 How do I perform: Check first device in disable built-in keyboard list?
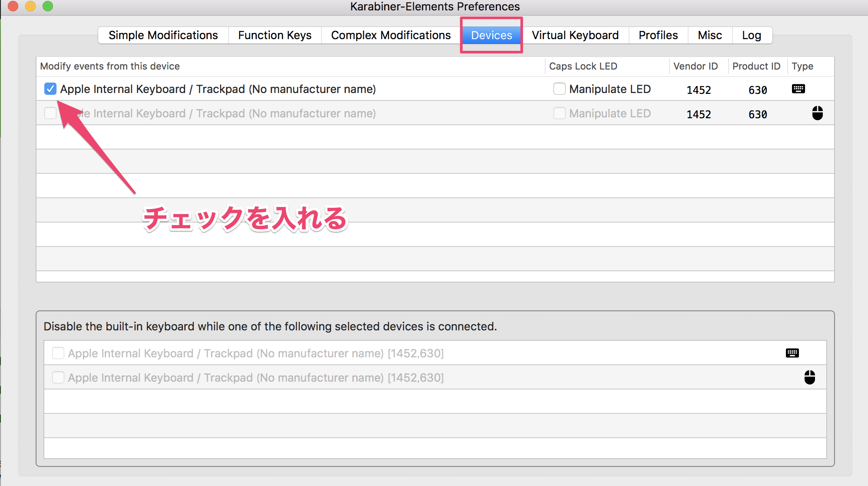tap(58, 353)
